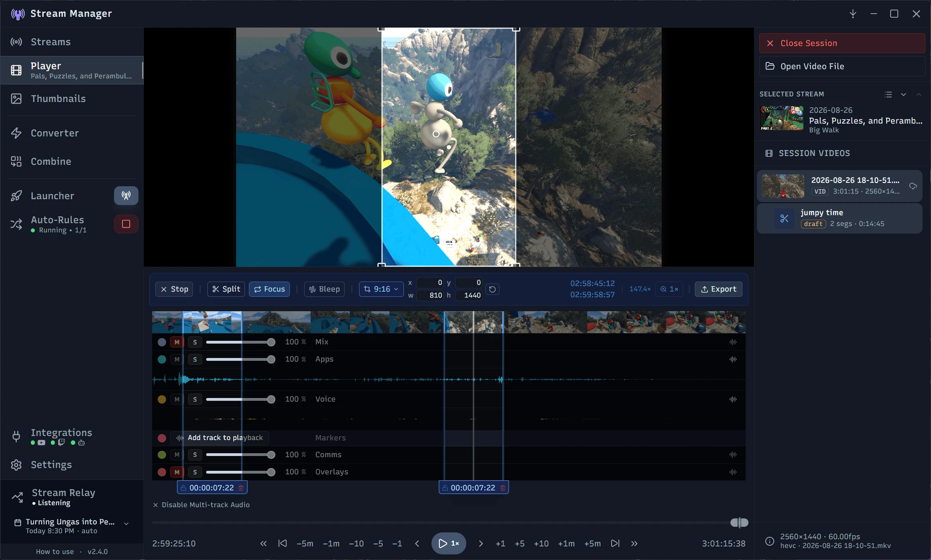This screenshot has height=560, width=931.
Task: Reset crop values with the circular arrow icon
Action: 493,289
